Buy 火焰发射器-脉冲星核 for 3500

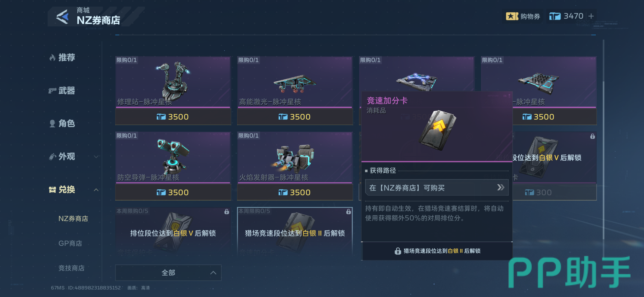[295, 192]
